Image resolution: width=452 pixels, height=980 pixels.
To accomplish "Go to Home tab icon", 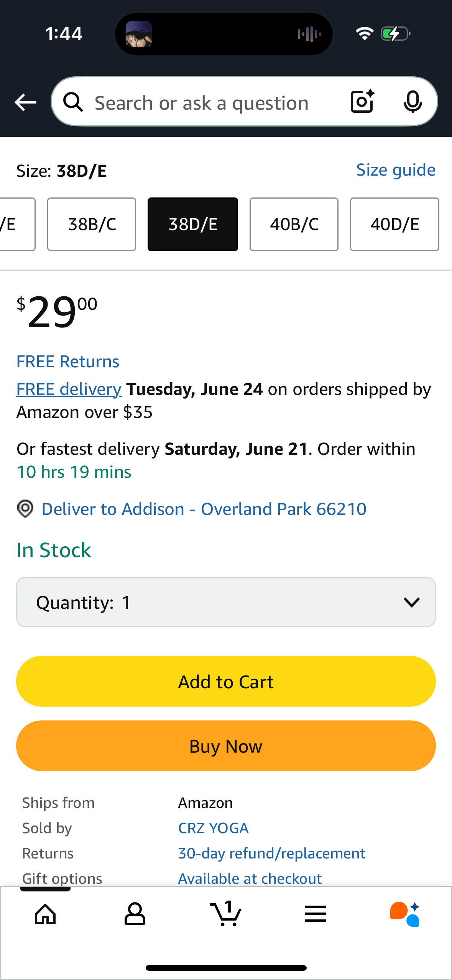I will (x=45, y=914).
